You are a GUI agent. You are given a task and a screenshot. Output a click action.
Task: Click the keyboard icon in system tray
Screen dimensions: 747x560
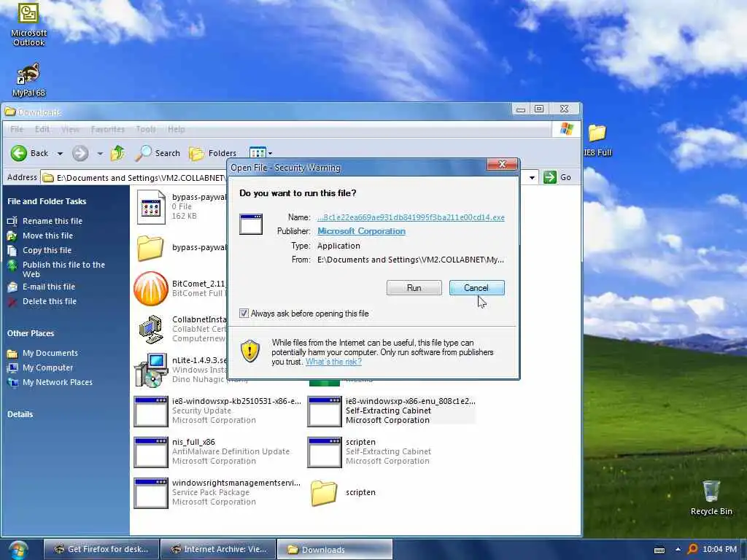[x=659, y=550]
